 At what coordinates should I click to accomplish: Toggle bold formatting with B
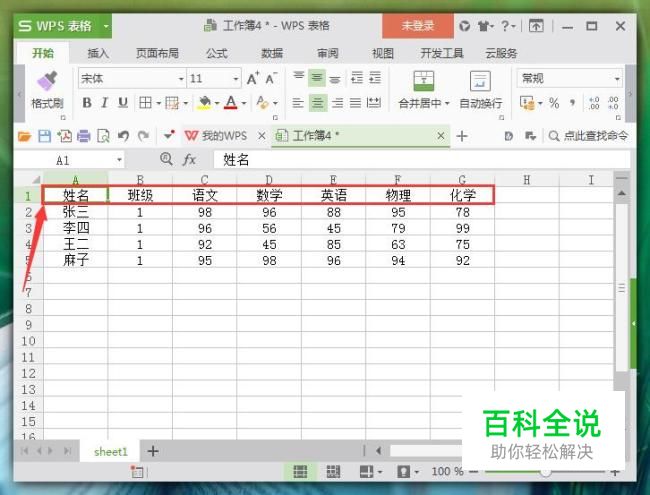click(x=87, y=102)
